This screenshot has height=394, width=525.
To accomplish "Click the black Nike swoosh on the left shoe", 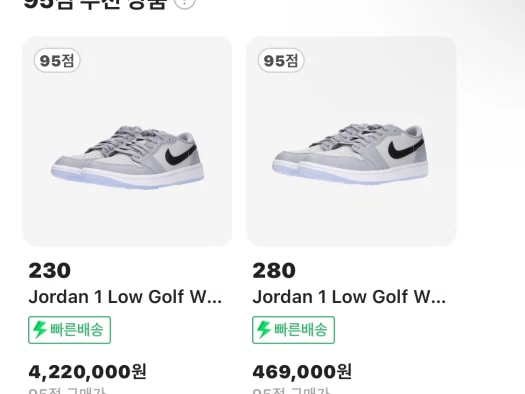I will tap(181, 154).
